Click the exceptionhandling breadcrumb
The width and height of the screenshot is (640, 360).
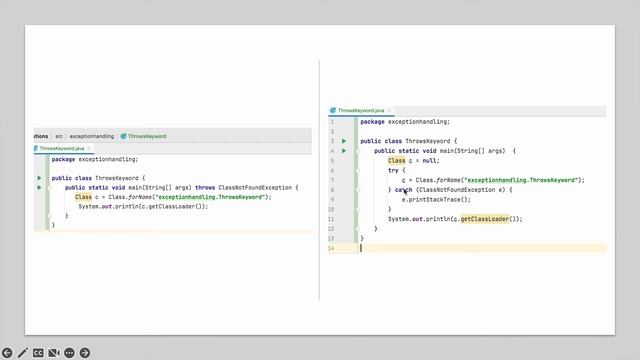pos(91,136)
